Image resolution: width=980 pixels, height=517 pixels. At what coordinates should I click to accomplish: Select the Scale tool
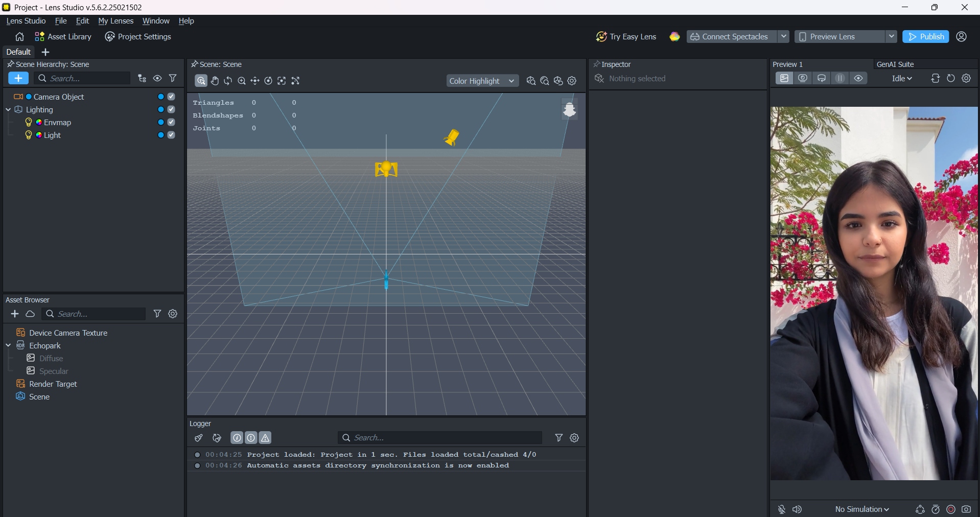coord(282,81)
